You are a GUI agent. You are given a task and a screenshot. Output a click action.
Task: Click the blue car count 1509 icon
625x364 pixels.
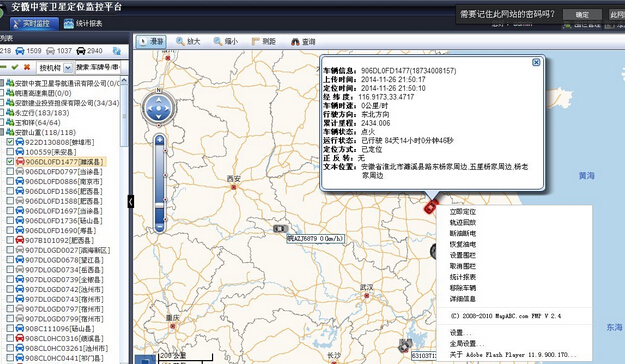pos(20,51)
